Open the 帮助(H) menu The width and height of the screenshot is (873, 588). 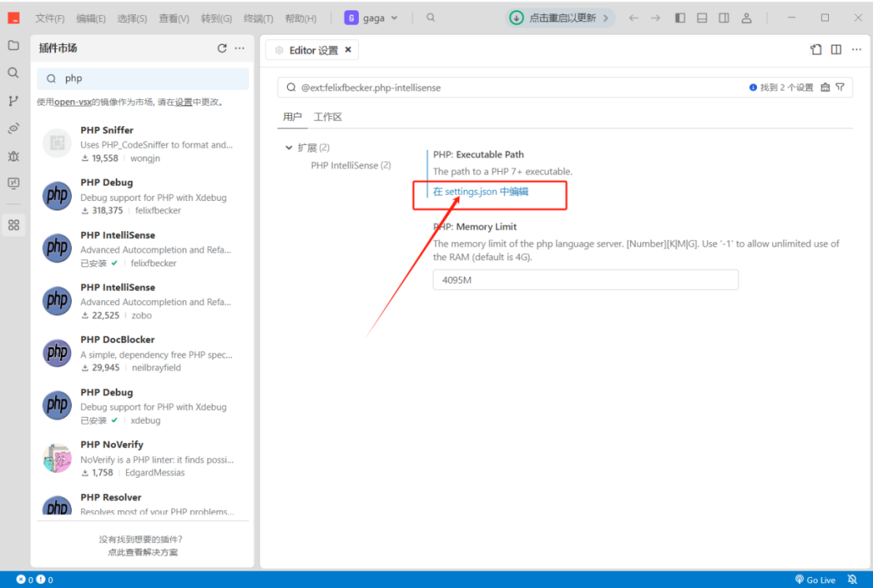point(300,18)
